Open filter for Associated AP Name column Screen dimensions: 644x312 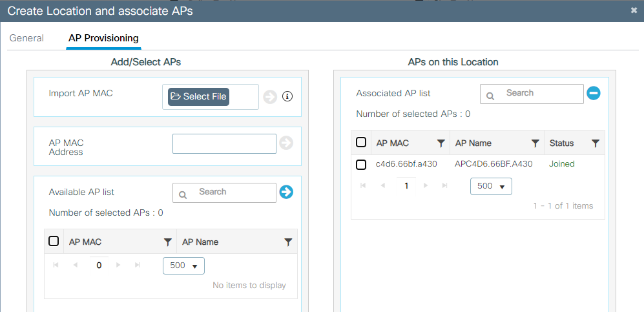pyautogui.click(x=535, y=143)
